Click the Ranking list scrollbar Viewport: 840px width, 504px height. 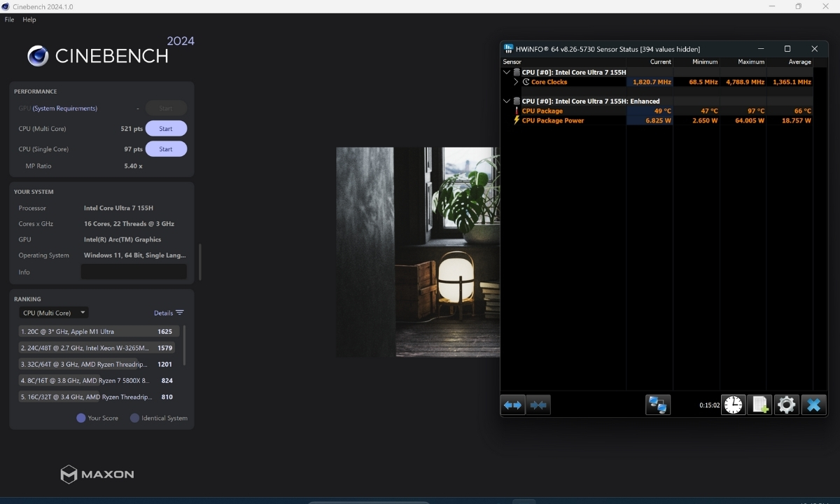[x=184, y=345]
